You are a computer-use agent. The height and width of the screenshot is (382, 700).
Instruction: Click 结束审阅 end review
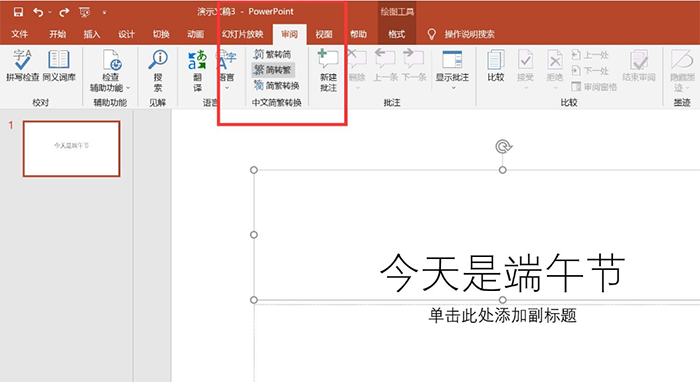click(639, 65)
